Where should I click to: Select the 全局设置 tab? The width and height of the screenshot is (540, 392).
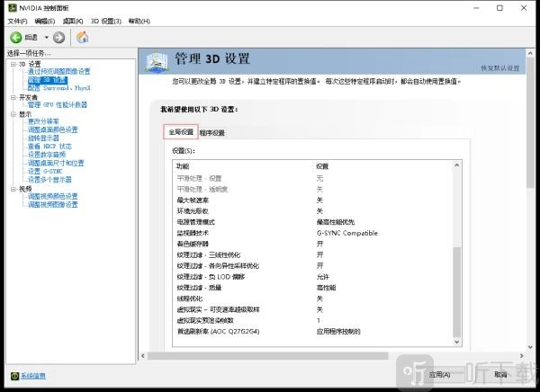click(x=181, y=132)
